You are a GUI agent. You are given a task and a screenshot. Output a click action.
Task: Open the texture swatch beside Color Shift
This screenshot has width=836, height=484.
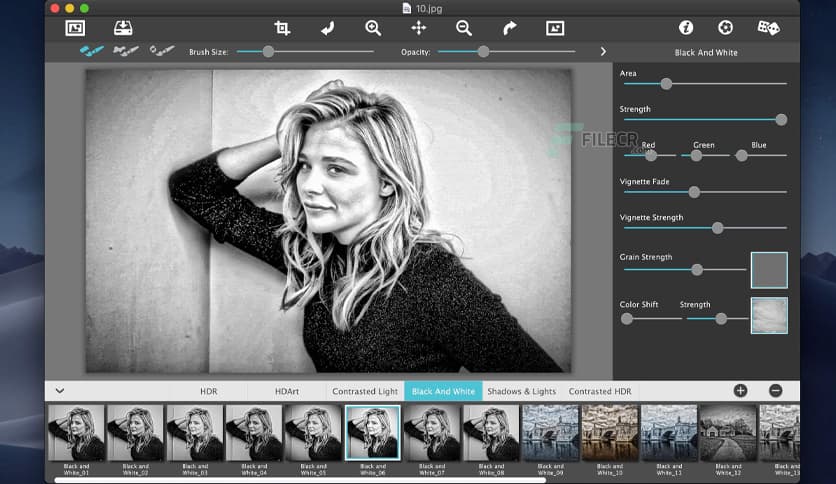tap(769, 316)
